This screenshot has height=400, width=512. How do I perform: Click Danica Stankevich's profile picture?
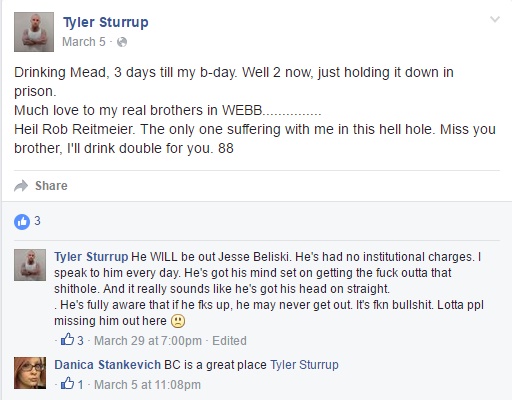click(30, 373)
